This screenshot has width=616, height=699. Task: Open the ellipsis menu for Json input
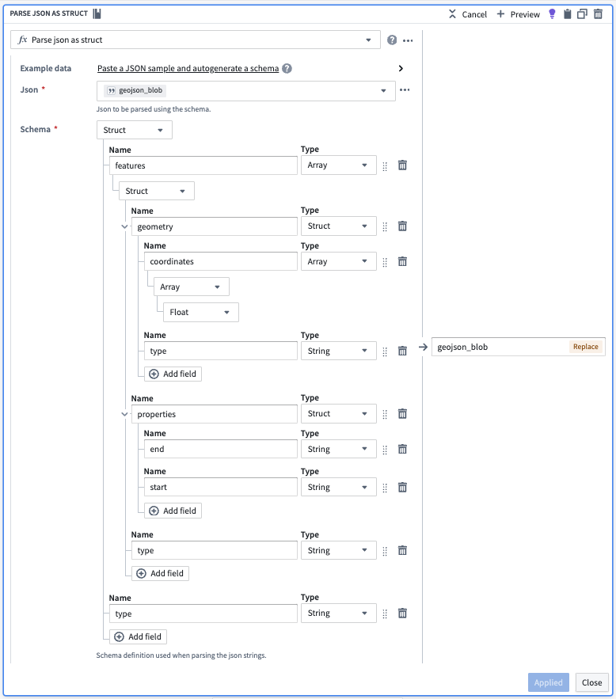click(405, 90)
